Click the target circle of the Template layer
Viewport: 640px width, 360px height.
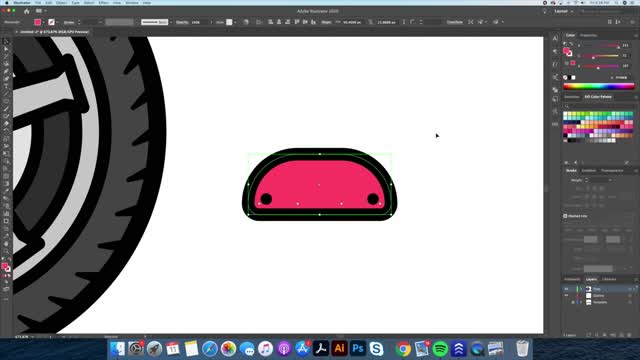coord(630,302)
